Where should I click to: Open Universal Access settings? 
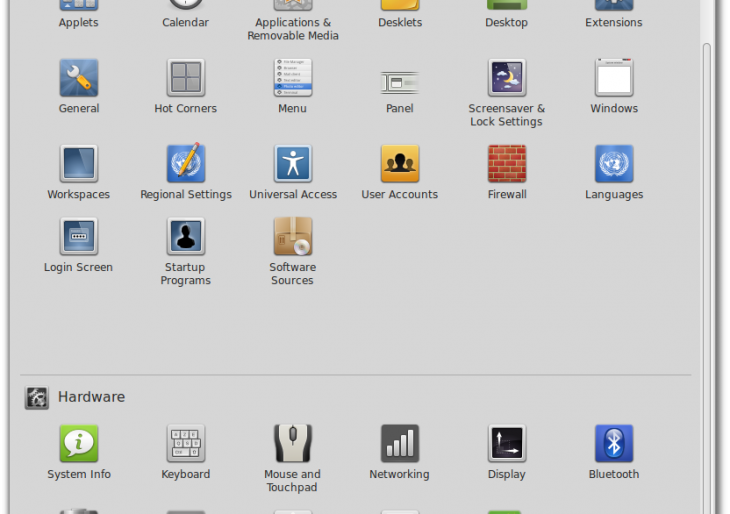(293, 173)
